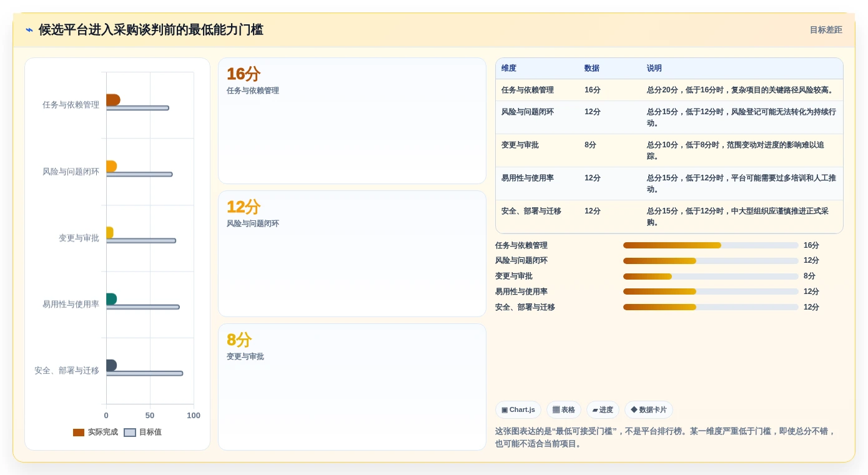Select the 安全、部署与迁移 table row name
This screenshot has width=868, height=475.
click(531, 212)
